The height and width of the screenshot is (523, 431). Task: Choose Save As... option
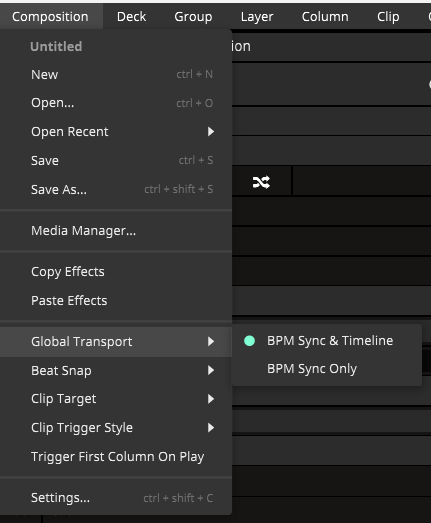[116, 189]
